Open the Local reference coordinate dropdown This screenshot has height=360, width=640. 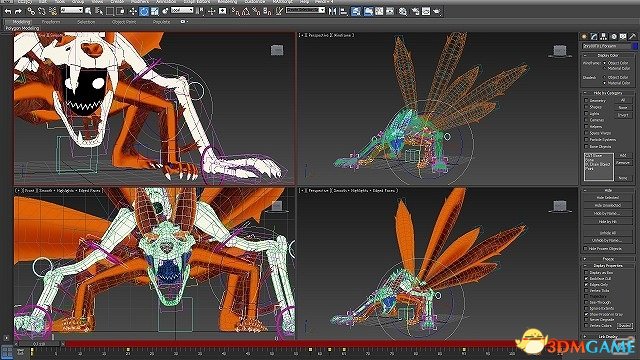182,10
